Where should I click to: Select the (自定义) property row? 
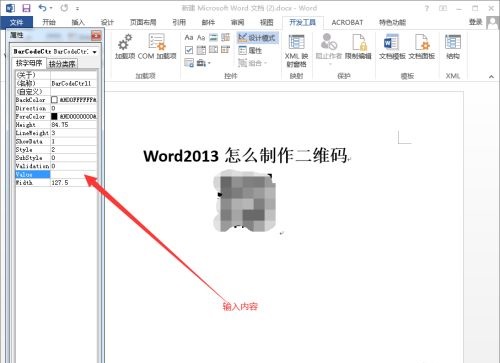click(x=56, y=91)
